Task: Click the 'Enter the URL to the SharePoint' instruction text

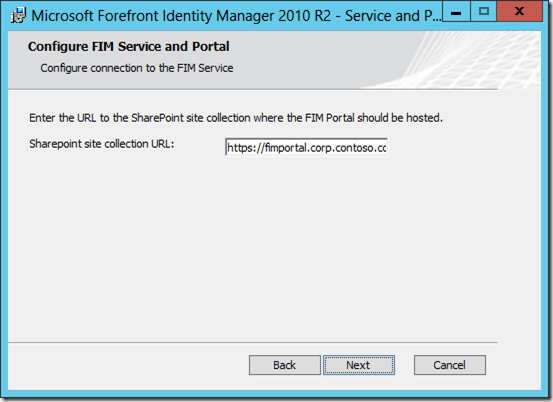Action: click(x=236, y=118)
